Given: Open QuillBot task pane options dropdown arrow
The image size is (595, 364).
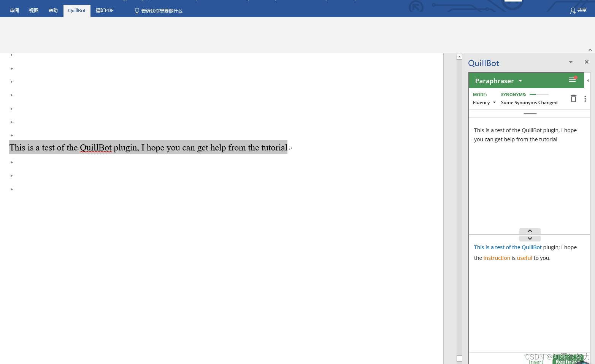Looking at the screenshot, I should pyautogui.click(x=571, y=62).
